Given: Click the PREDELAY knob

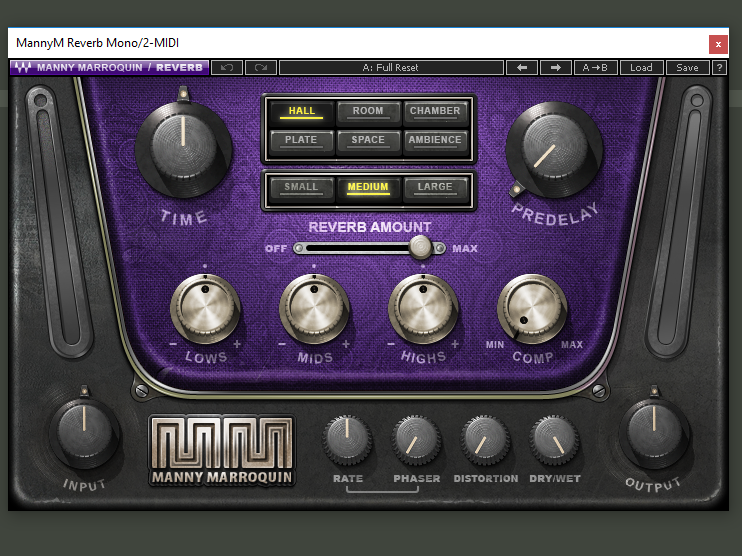Looking at the screenshot, I should [554, 149].
